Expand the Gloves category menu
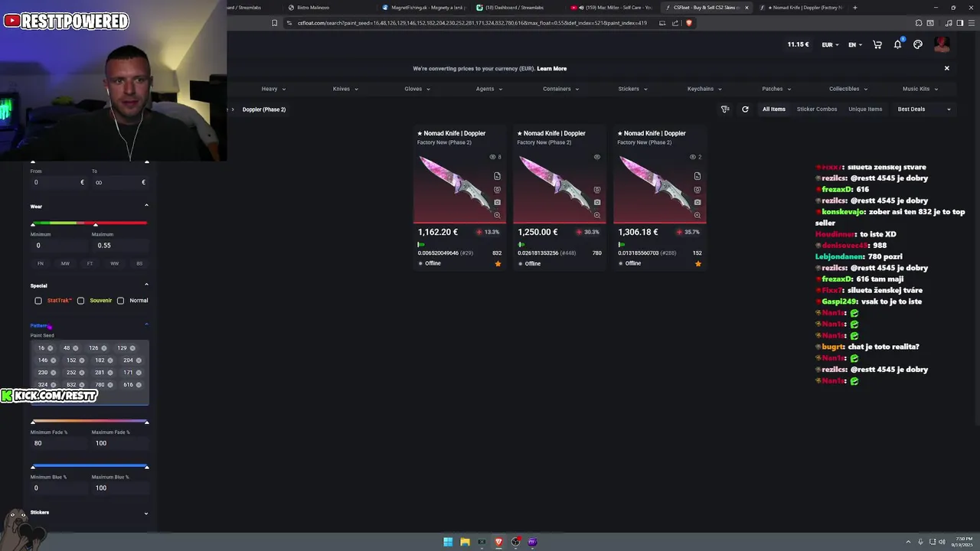 coord(417,89)
